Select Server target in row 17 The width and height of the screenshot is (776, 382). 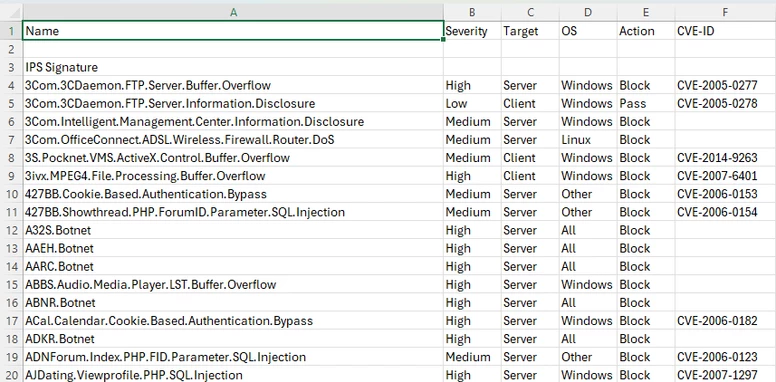[x=530, y=321]
